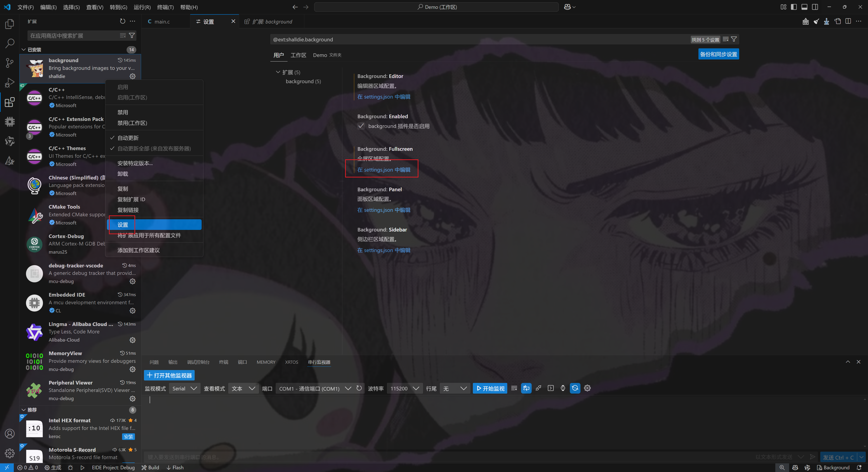Screen dimensions: 868x472
Task: Click the gear icon on Embedded IDE extension
Action: coord(132,311)
